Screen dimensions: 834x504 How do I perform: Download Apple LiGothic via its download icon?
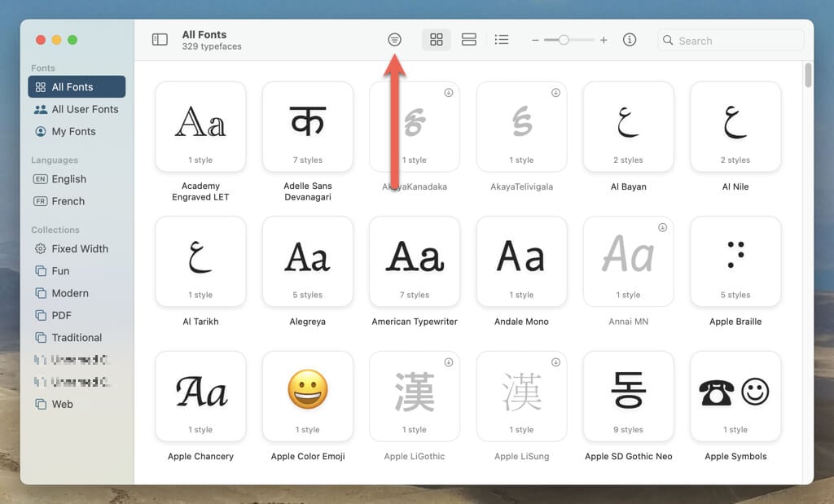[449, 362]
